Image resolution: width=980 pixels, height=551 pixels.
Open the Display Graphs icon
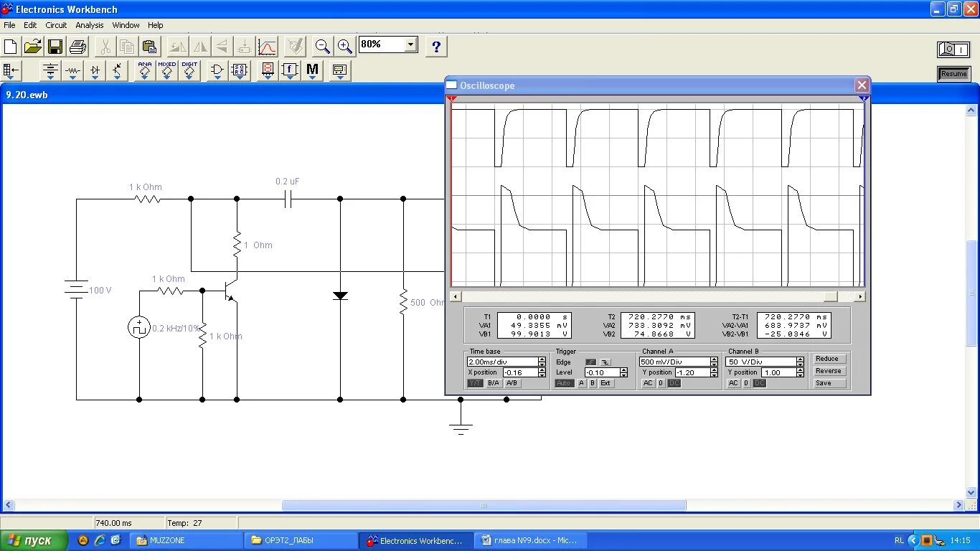267,47
